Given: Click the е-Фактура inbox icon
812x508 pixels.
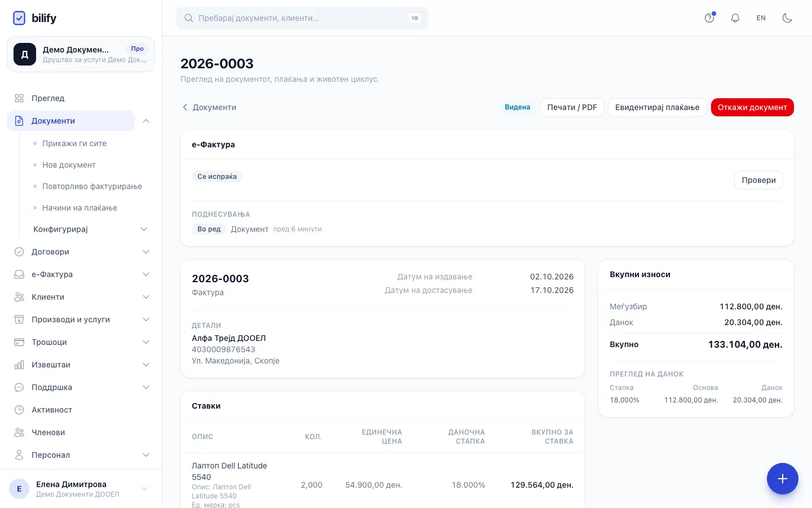Looking at the screenshot, I should 19,274.
